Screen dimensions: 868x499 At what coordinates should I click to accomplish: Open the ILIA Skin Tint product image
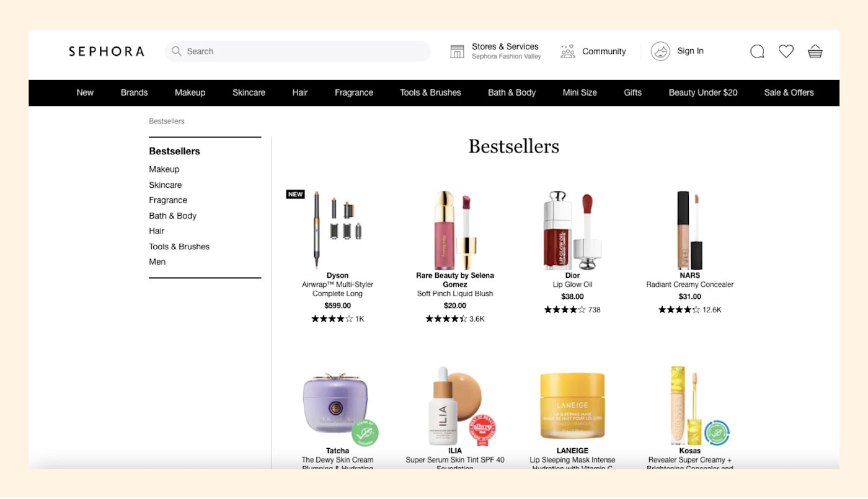(454, 405)
